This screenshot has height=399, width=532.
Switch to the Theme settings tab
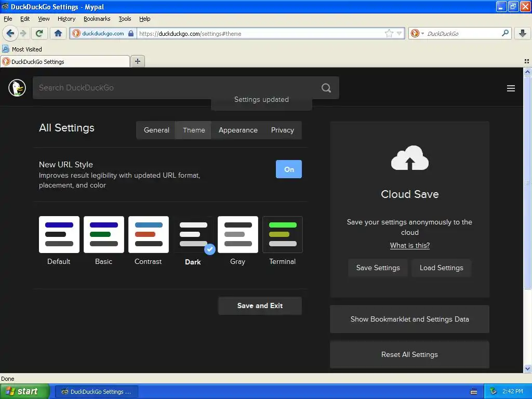[x=193, y=130]
